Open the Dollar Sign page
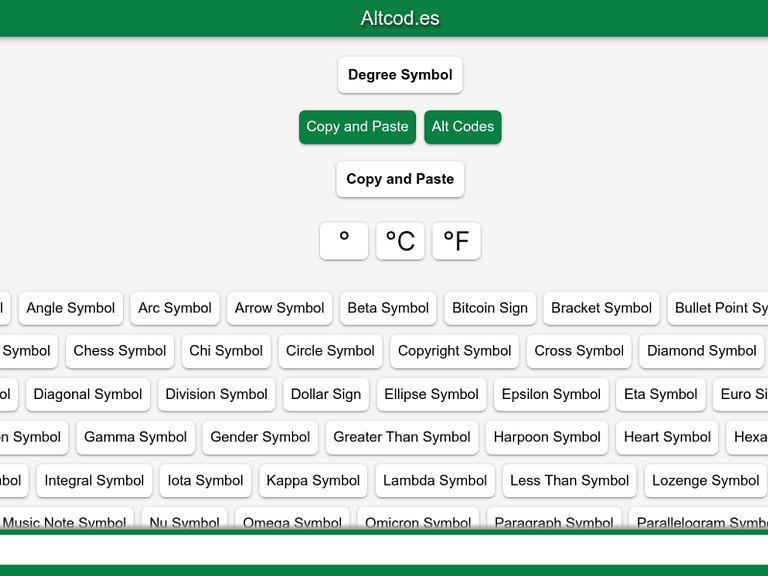The width and height of the screenshot is (768, 576). click(x=326, y=394)
